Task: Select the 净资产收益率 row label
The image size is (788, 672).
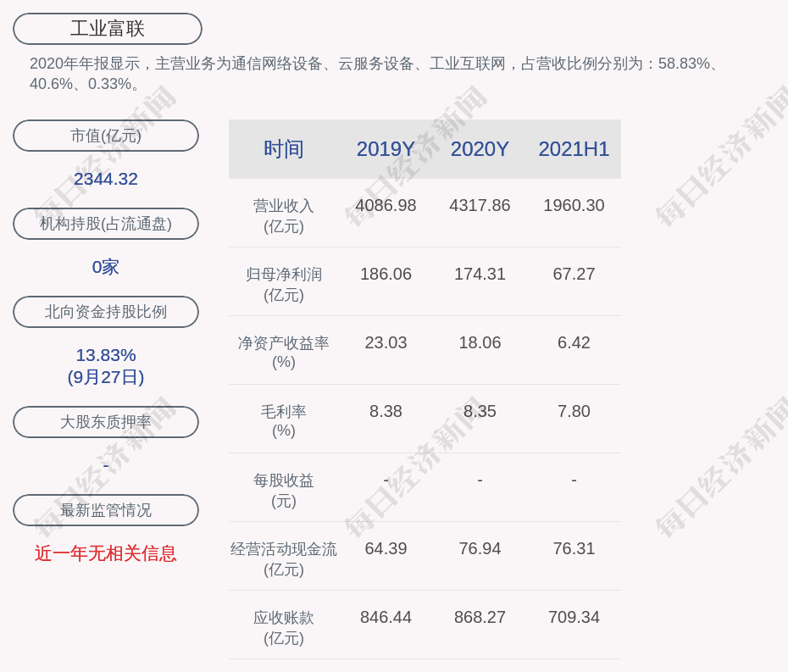Action: [x=284, y=353]
